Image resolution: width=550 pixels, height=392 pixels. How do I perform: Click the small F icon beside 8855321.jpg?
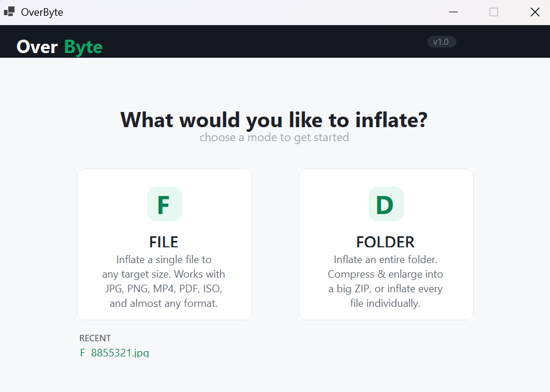pos(83,353)
